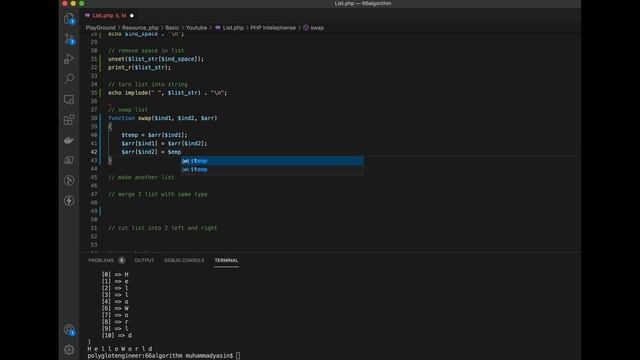640x360 pixels.
Task: Switch to the PROBLEMS panel tab
Action: [101, 260]
